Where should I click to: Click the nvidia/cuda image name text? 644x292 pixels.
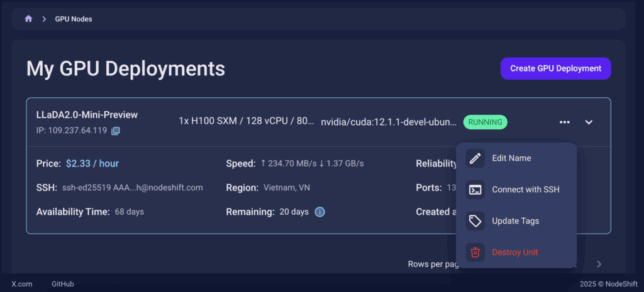point(389,122)
